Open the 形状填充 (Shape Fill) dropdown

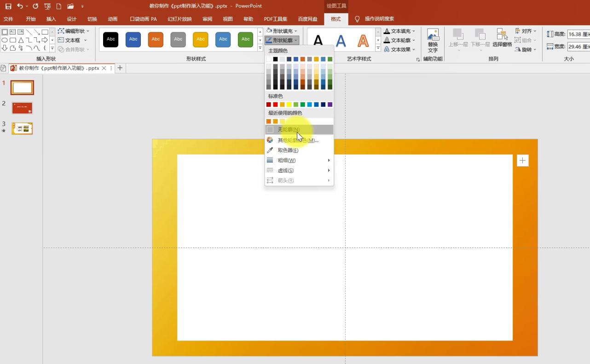point(281,31)
